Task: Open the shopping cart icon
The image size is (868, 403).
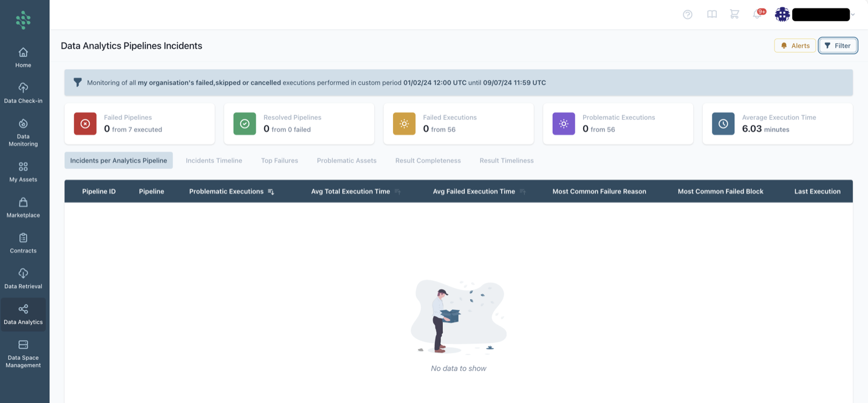Action: tap(734, 15)
